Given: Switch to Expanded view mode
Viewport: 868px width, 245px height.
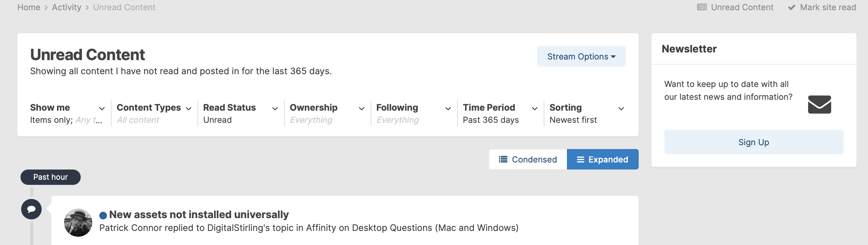Looking at the screenshot, I should pyautogui.click(x=602, y=159).
